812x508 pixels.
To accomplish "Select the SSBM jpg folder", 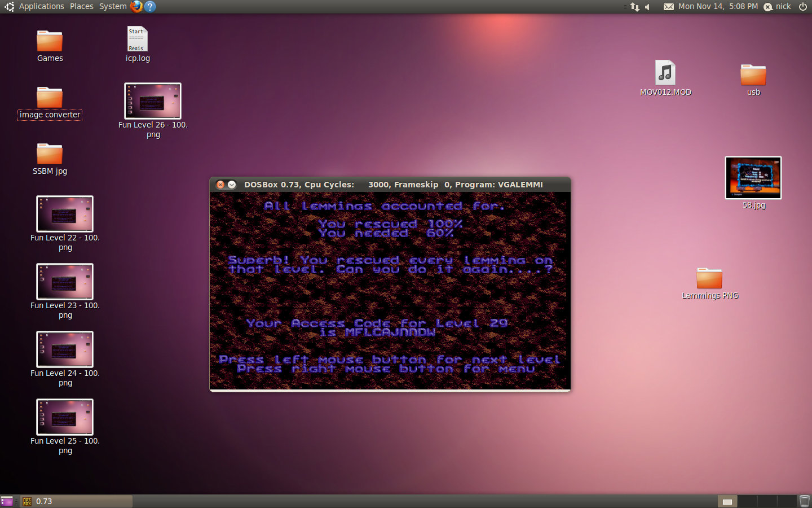I will coord(50,155).
